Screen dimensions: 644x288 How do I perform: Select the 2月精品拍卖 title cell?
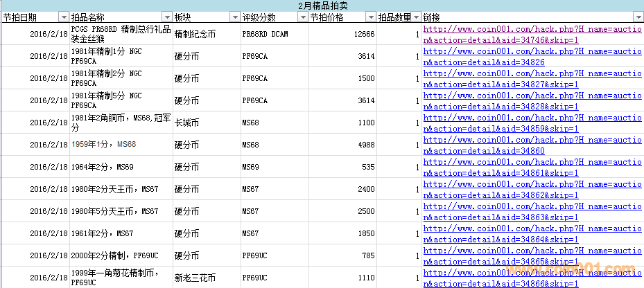pyautogui.click(x=322, y=6)
